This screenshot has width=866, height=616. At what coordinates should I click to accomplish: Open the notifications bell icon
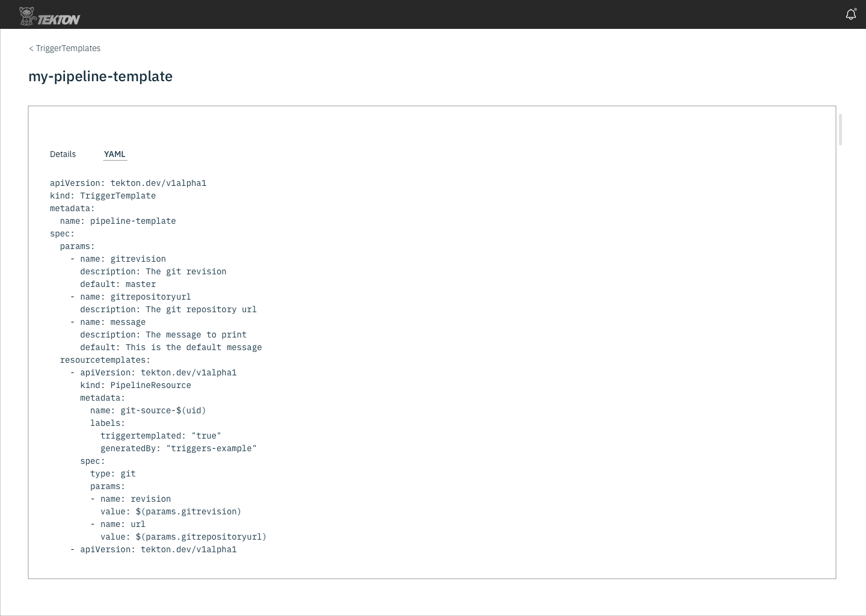[x=851, y=14]
